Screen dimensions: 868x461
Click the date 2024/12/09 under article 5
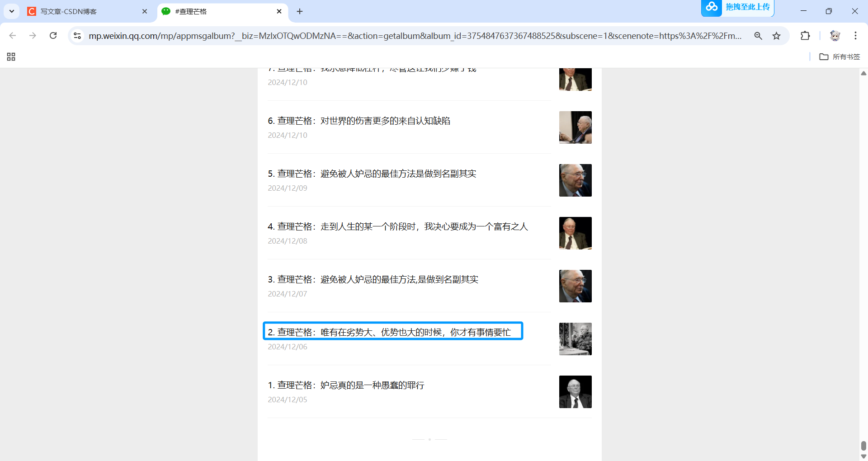288,188
